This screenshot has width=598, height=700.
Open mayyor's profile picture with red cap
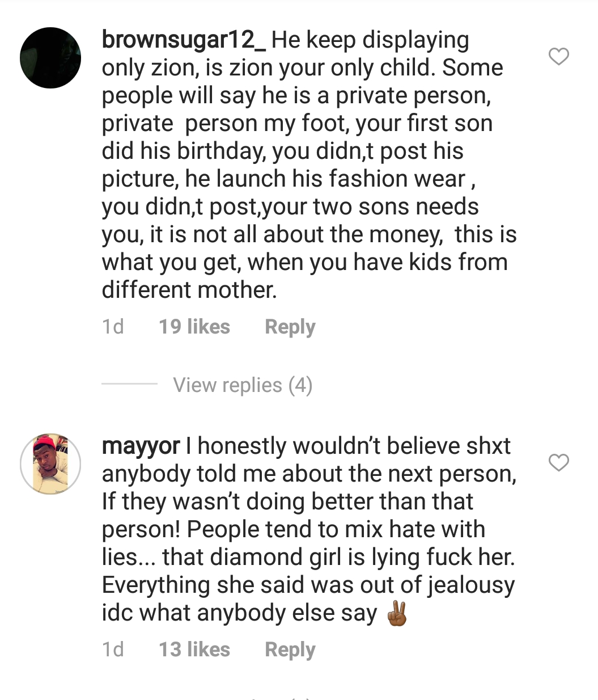point(50,464)
